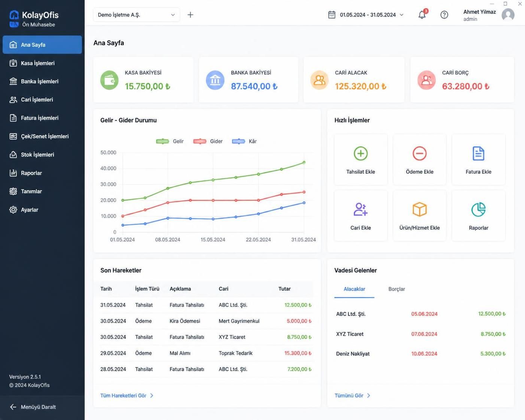Viewport: 525px width, 420px height.
Task: Click the KolayOfis logo
Action: coord(14,19)
